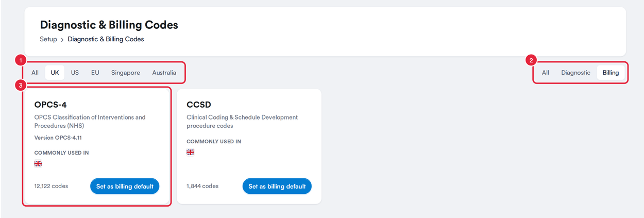Click the red annotation marker numbered 2
This screenshot has width=644, height=218.
pyautogui.click(x=531, y=60)
